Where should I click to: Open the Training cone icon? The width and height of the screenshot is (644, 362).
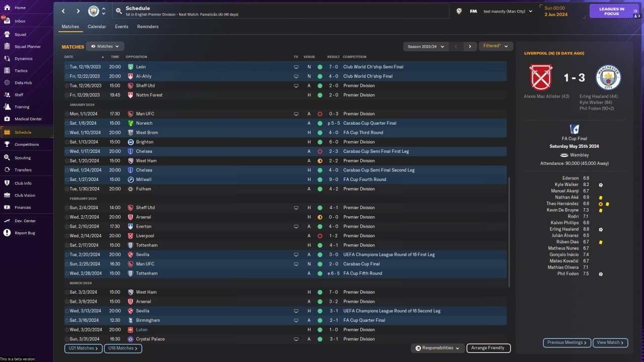pyautogui.click(x=7, y=107)
